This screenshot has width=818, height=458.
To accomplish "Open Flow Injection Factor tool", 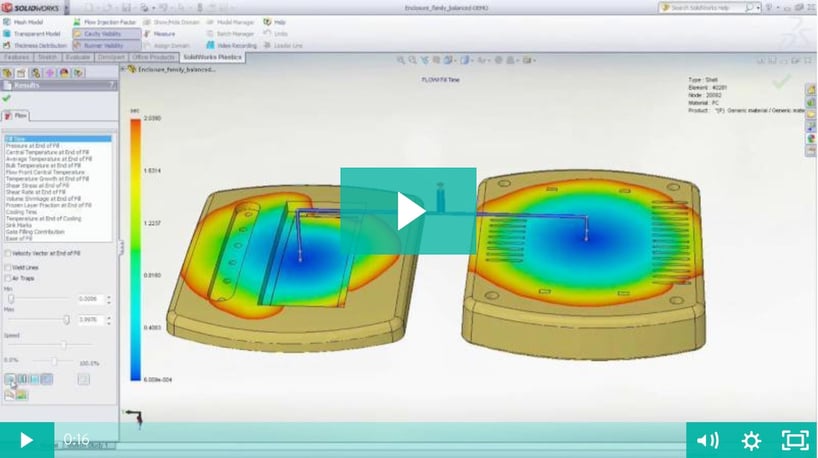I will click(x=105, y=22).
